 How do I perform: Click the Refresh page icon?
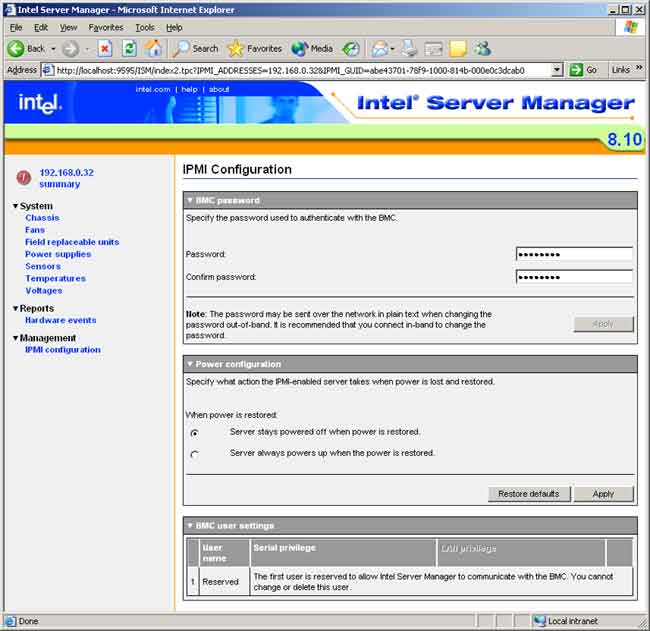[129, 48]
